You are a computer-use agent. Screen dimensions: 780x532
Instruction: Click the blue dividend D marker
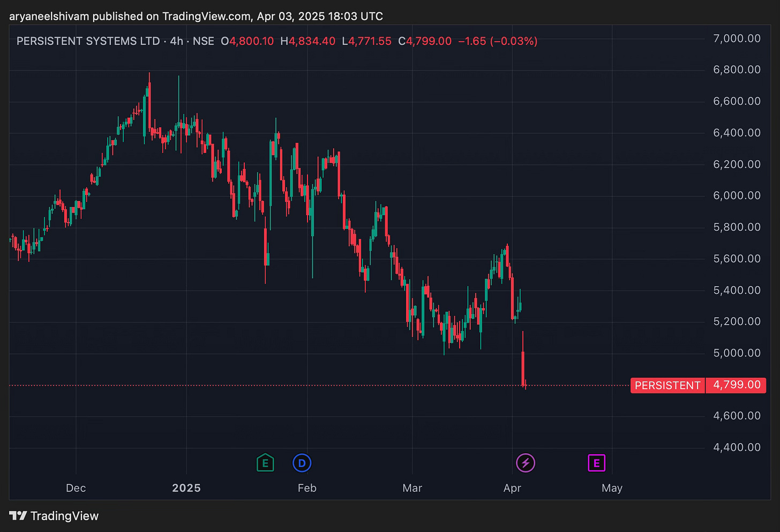click(302, 463)
